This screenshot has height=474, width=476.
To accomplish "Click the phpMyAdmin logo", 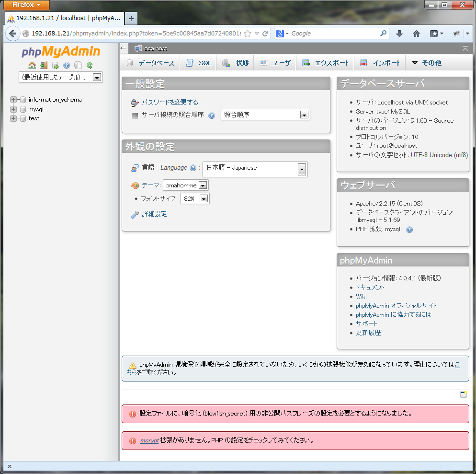I will 61,51.
